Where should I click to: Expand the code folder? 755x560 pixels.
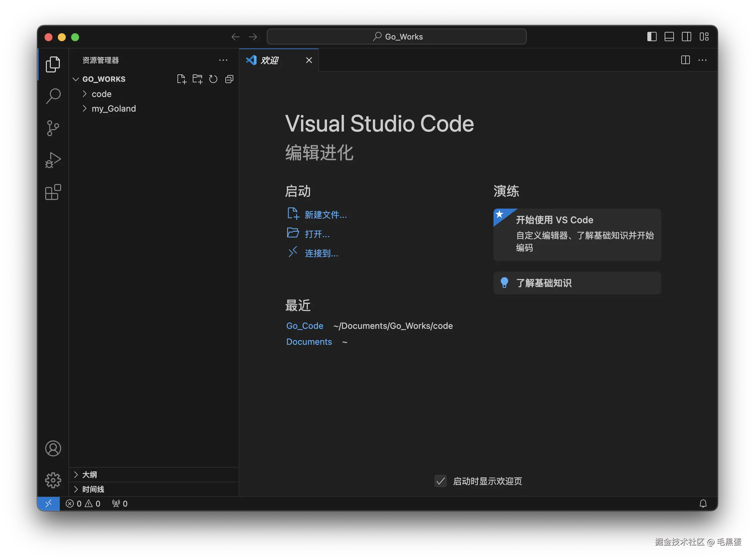(x=101, y=94)
